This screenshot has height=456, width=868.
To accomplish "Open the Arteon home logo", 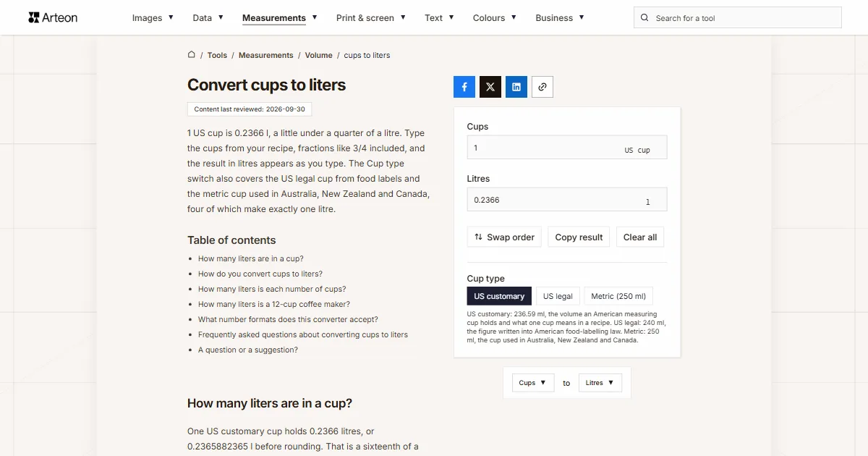I will tap(53, 17).
